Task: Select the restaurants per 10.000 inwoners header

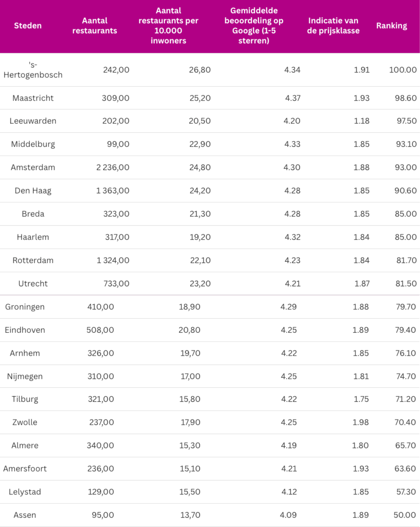Action: tap(168, 26)
